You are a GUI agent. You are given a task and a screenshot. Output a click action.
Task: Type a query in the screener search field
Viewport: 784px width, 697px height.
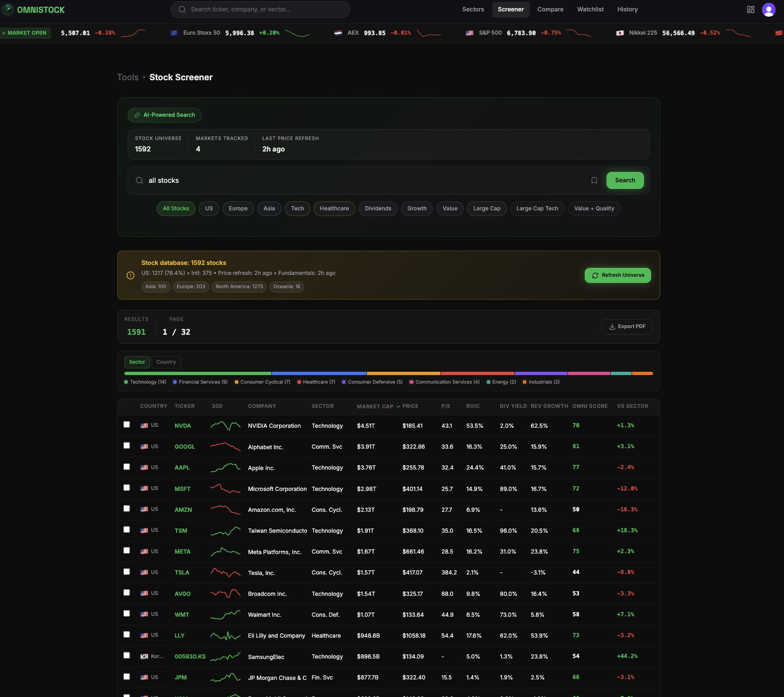click(x=332, y=180)
